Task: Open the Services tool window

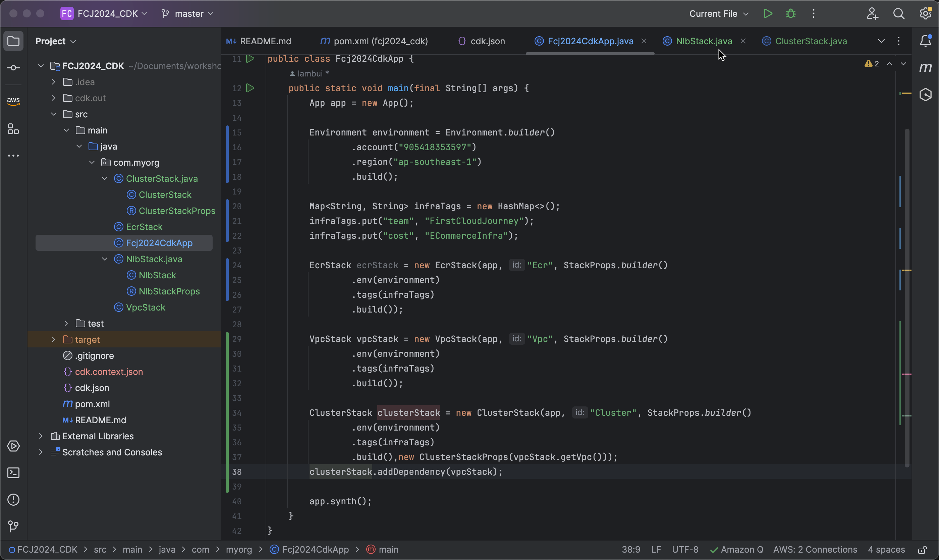Action: [x=14, y=446]
